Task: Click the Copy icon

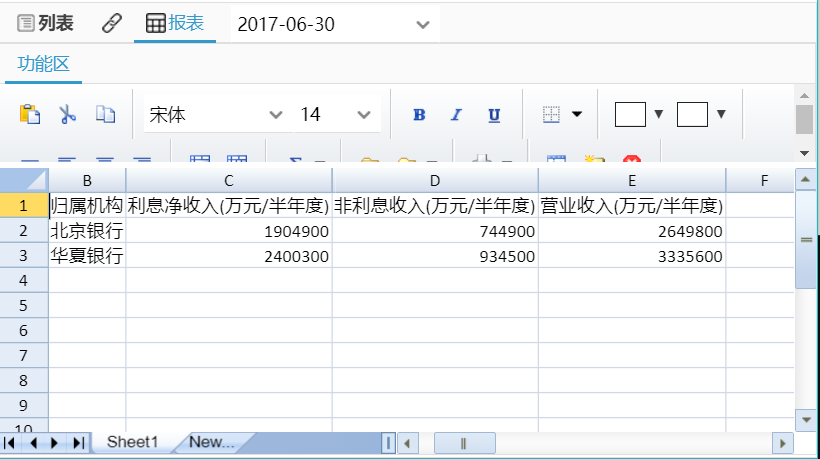Action: click(x=105, y=114)
